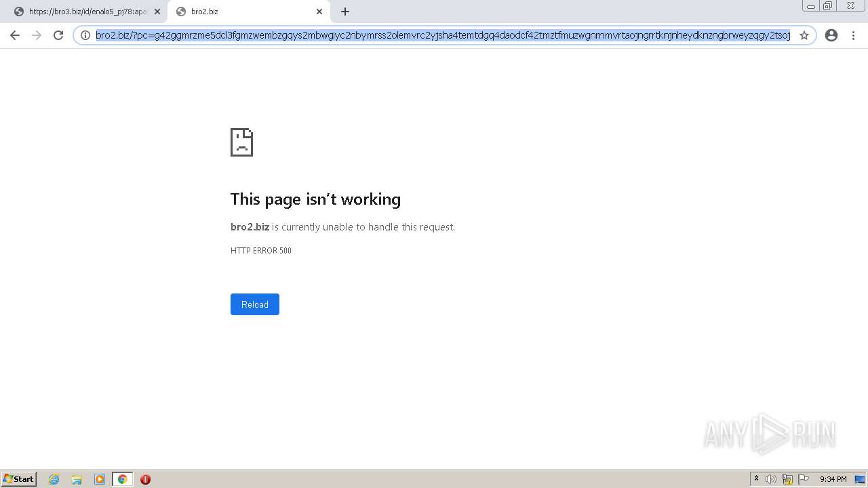Click the sad page error icon

coord(241,142)
